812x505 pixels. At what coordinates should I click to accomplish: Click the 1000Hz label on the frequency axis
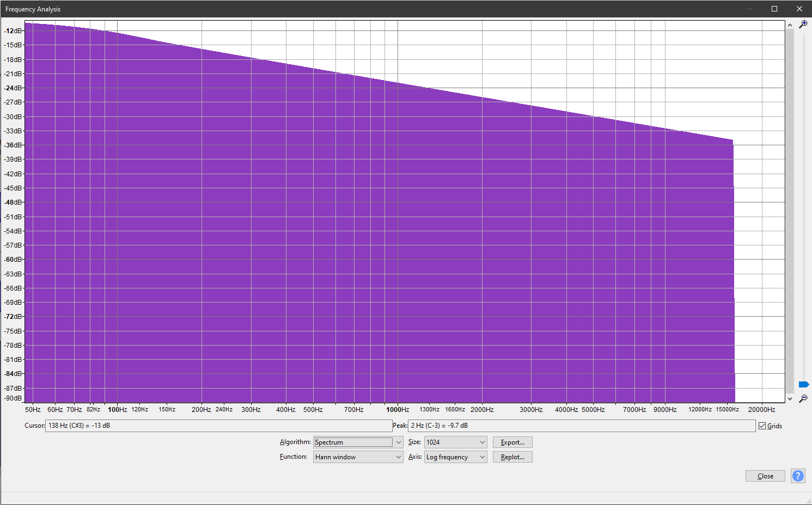[x=398, y=410]
